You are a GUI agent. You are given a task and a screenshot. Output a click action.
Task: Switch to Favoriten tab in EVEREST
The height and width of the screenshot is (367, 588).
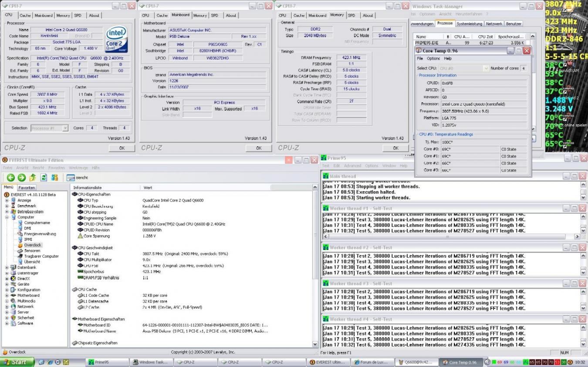[x=27, y=188]
